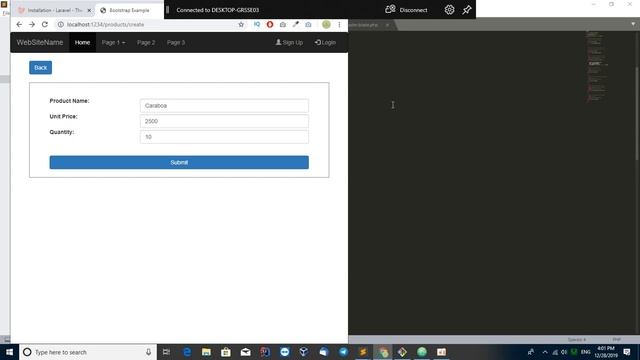Screen dimensions: 640x360
Task: Reload the localhost page
Action: pyautogui.click(x=45, y=24)
